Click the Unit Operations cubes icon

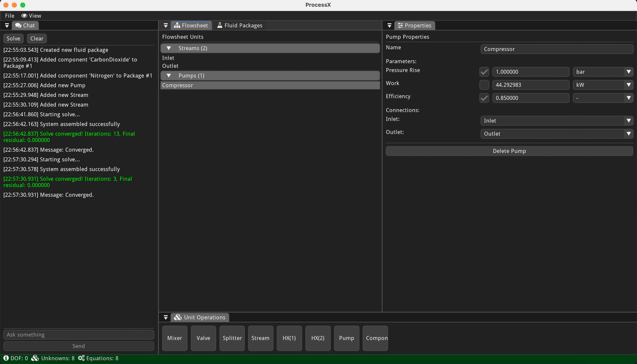click(x=177, y=317)
